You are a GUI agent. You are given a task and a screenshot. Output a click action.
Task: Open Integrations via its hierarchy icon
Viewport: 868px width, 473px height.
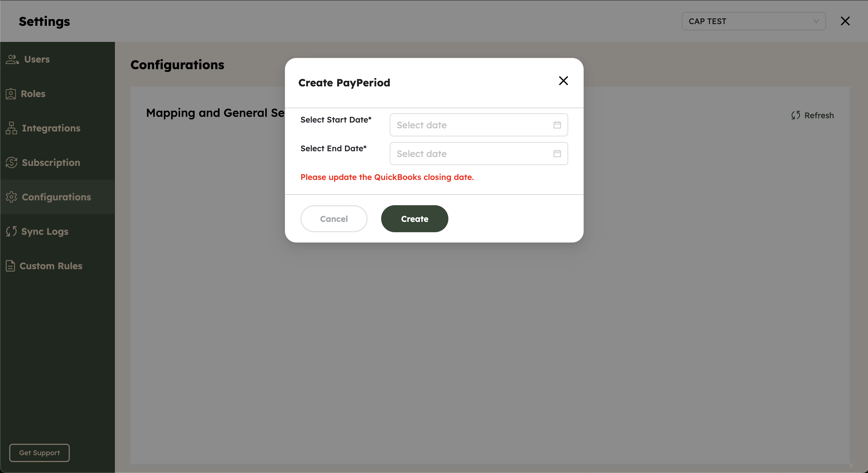click(x=11, y=128)
